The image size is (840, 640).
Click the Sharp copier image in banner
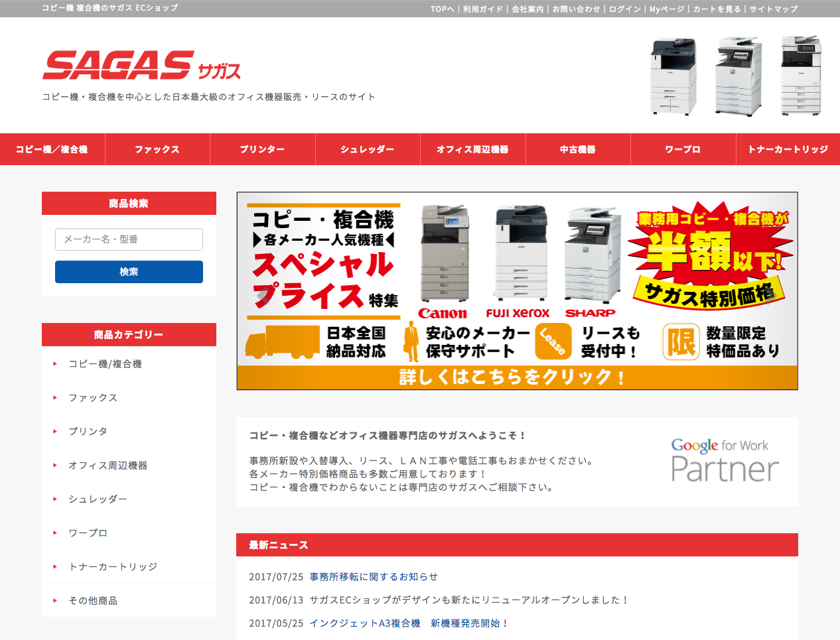tap(592, 255)
